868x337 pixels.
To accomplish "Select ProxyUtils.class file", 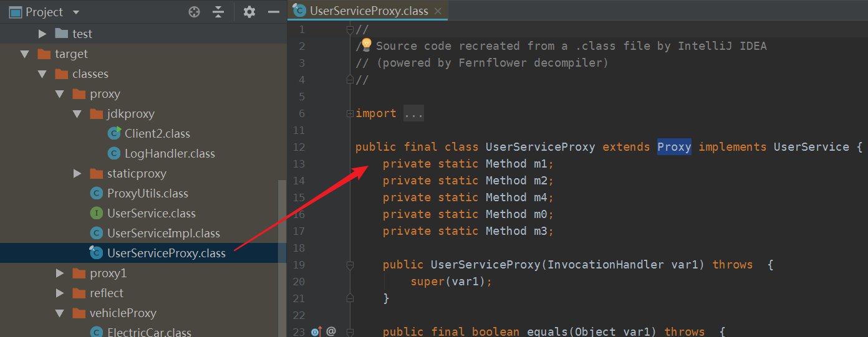I will pyautogui.click(x=148, y=193).
